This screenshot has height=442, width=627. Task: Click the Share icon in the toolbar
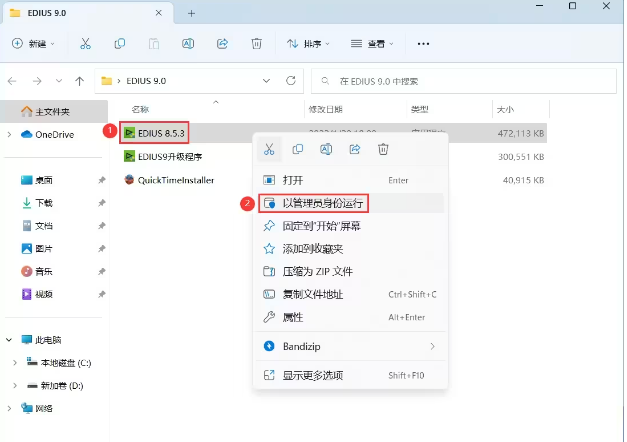[222, 44]
